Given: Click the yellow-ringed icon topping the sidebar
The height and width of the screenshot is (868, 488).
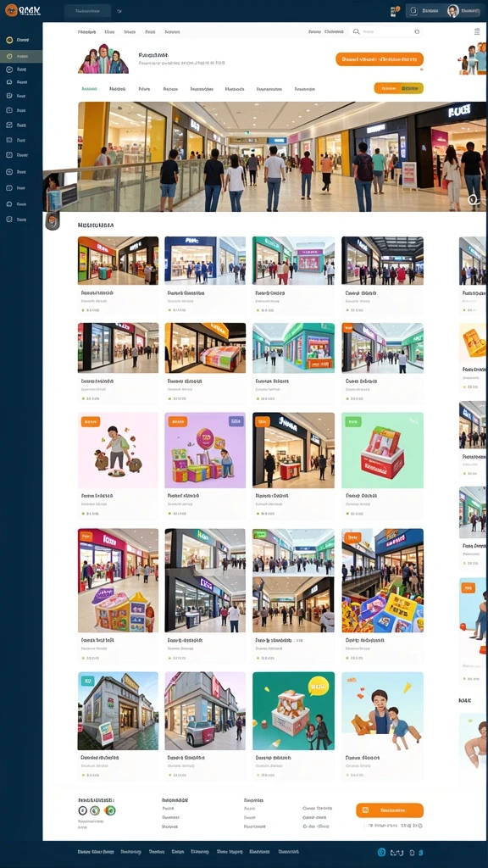Looking at the screenshot, I should (x=8, y=40).
